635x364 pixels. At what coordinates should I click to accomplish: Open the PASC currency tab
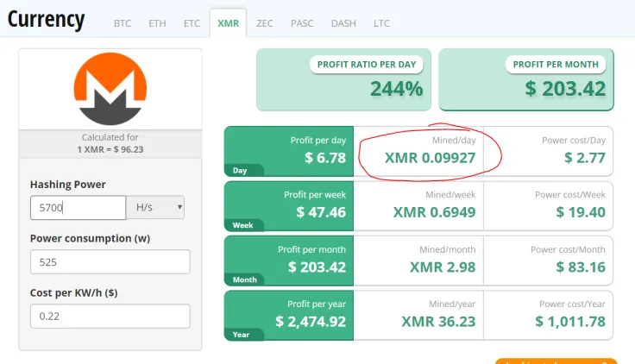[x=302, y=23]
